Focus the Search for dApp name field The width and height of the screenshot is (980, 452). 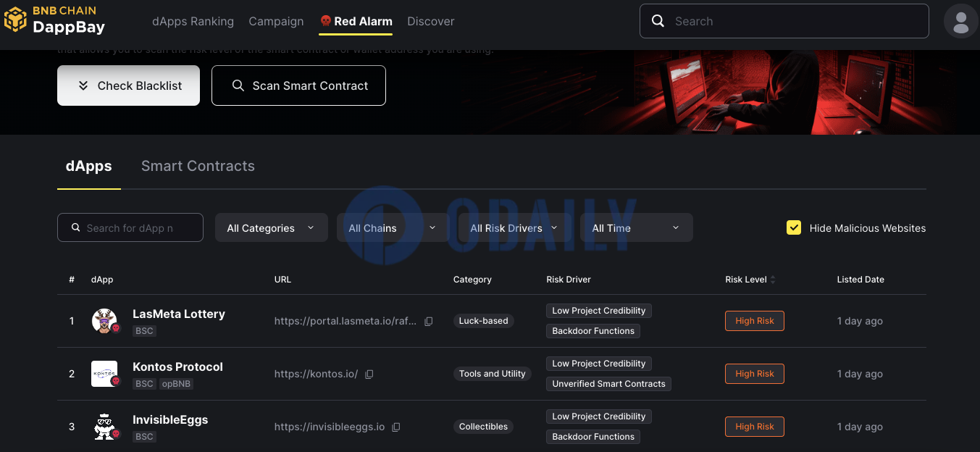130,227
